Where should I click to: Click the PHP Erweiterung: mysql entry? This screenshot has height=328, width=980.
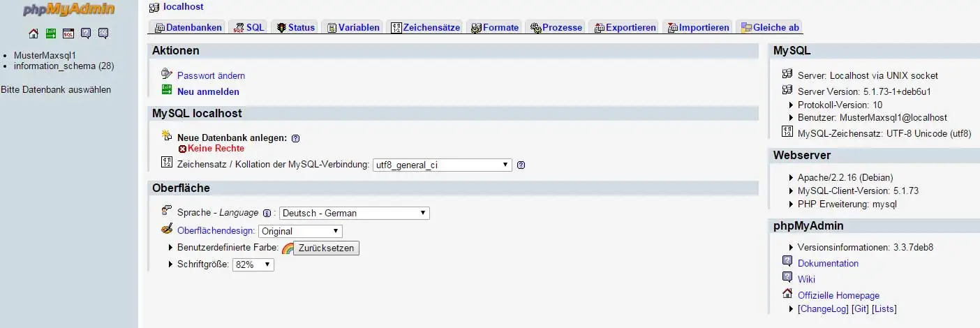(x=847, y=204)
